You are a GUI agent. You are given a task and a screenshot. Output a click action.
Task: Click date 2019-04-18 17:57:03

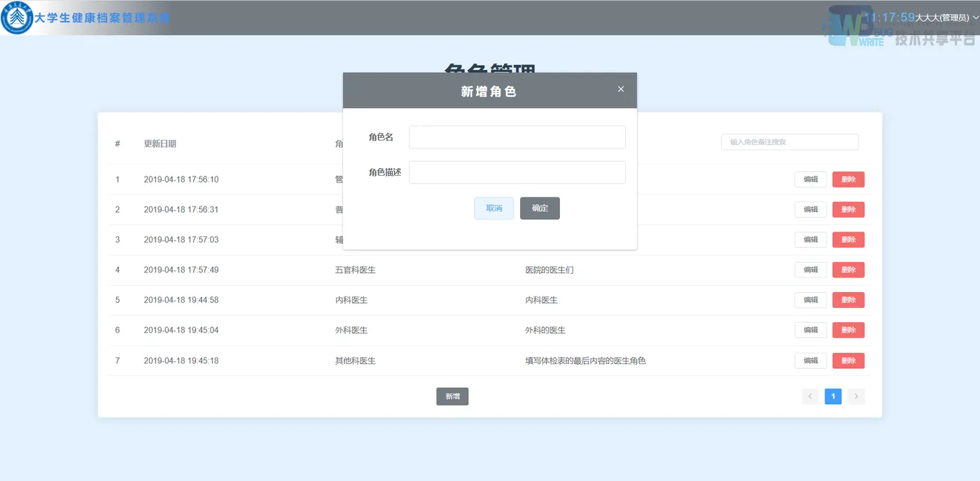tap(181, 240)
